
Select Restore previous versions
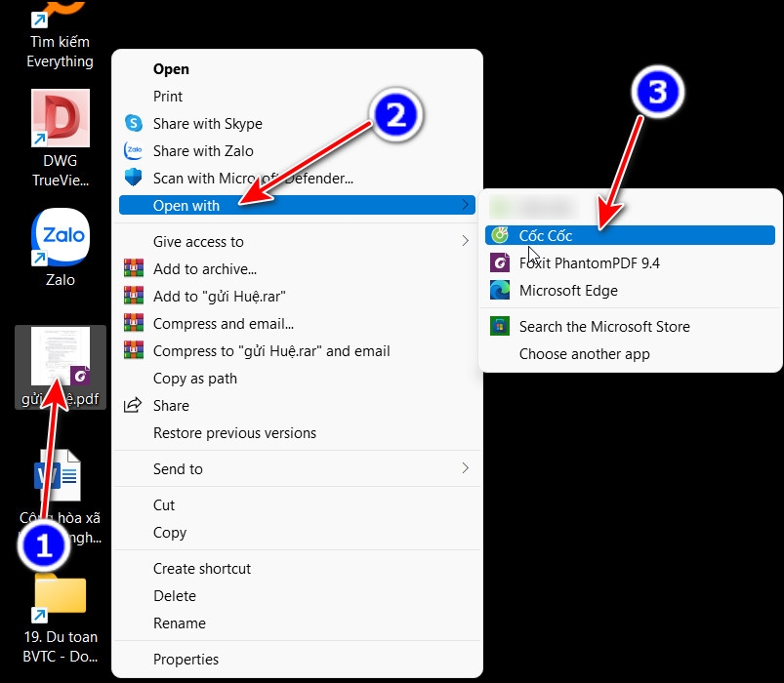tap(297, 432)
